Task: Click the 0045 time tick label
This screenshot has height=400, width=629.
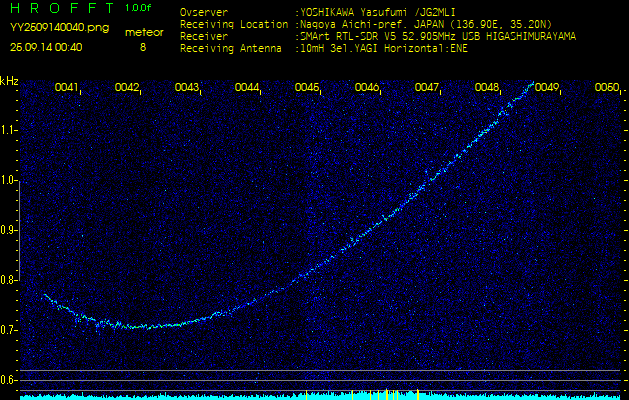Action: (x=307, y=88)
